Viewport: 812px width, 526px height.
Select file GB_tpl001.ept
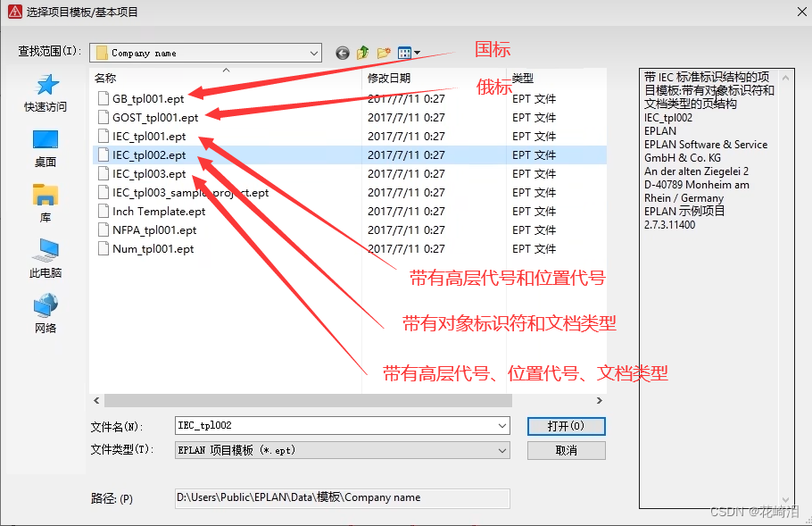tap(148, 98)
